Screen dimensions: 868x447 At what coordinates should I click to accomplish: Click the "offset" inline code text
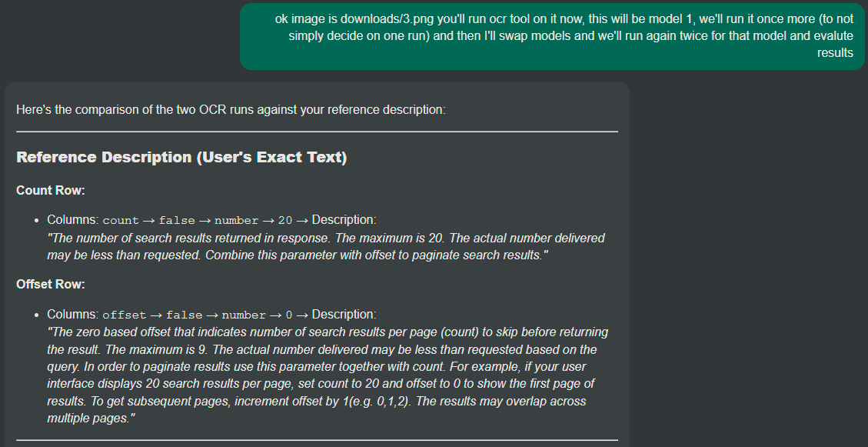[124, 315]
